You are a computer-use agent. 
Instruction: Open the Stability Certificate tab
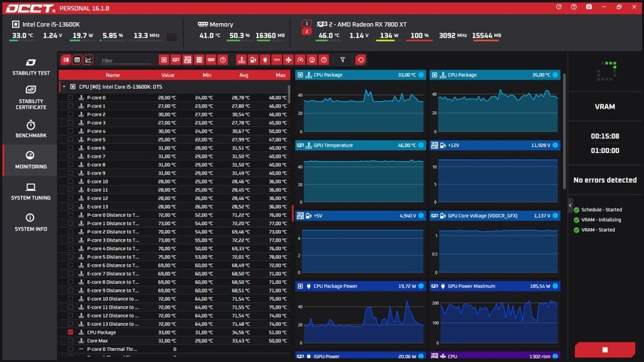coord(31,97)
